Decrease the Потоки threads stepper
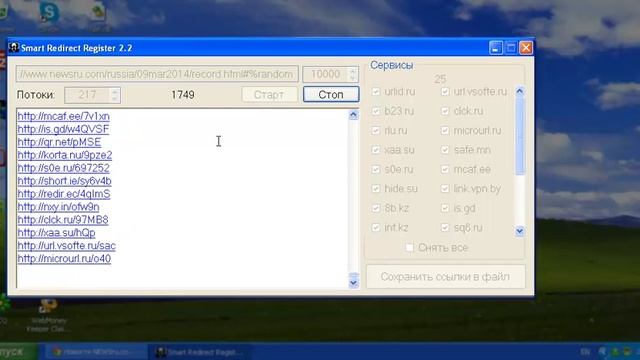The height and width of the screenshot is (360, 640). [x=115, y=99]
